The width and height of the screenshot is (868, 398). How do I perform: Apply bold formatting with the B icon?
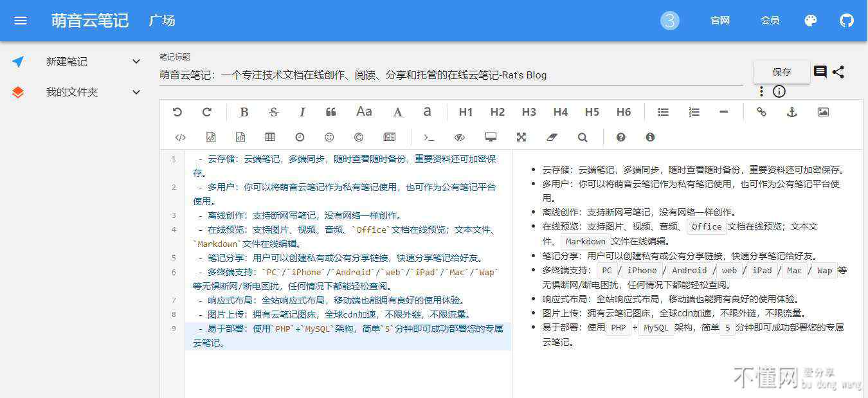click(x=244, y=112)
